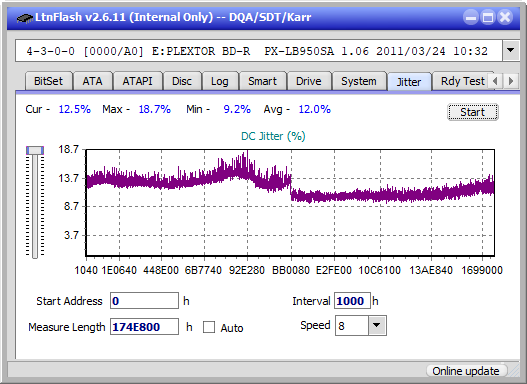The height and width of the screenshot is (384, 527).
Task: Select the Jitter tab
Action: [x=409, y=82]
